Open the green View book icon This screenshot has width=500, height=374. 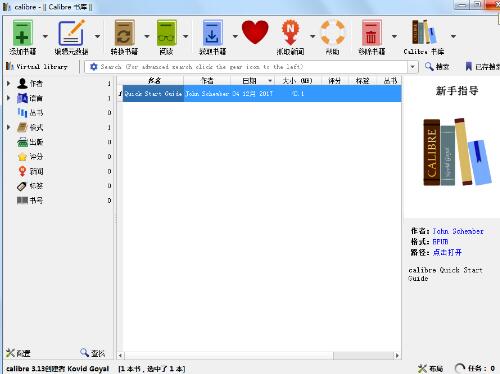click(166, 33)
